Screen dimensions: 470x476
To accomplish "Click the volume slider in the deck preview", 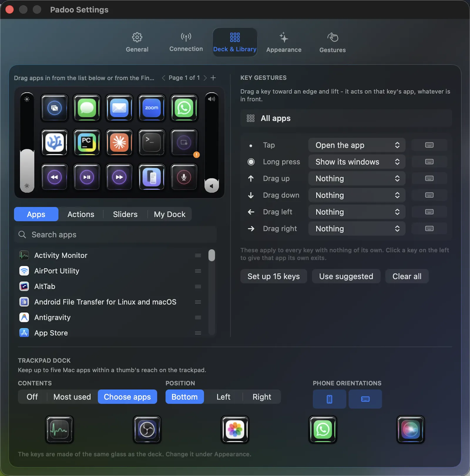I will point(211,143).
